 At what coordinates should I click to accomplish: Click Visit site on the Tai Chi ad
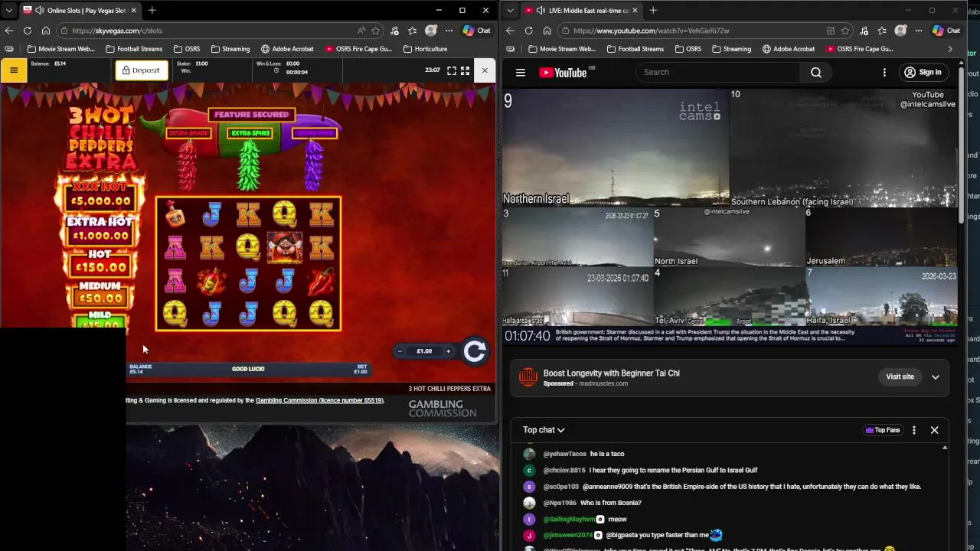tap(900, 377)
